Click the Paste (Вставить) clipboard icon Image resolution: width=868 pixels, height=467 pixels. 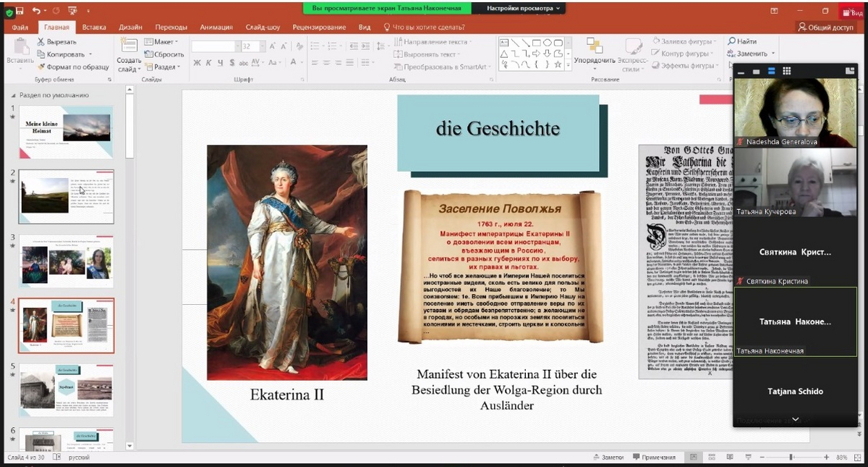pos(20,47)
